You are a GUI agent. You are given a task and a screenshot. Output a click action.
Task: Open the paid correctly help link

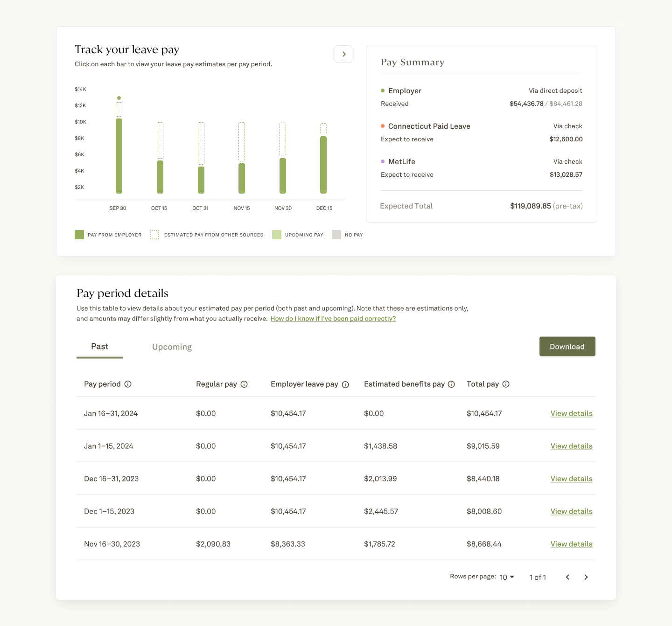[x=333, y=318]
